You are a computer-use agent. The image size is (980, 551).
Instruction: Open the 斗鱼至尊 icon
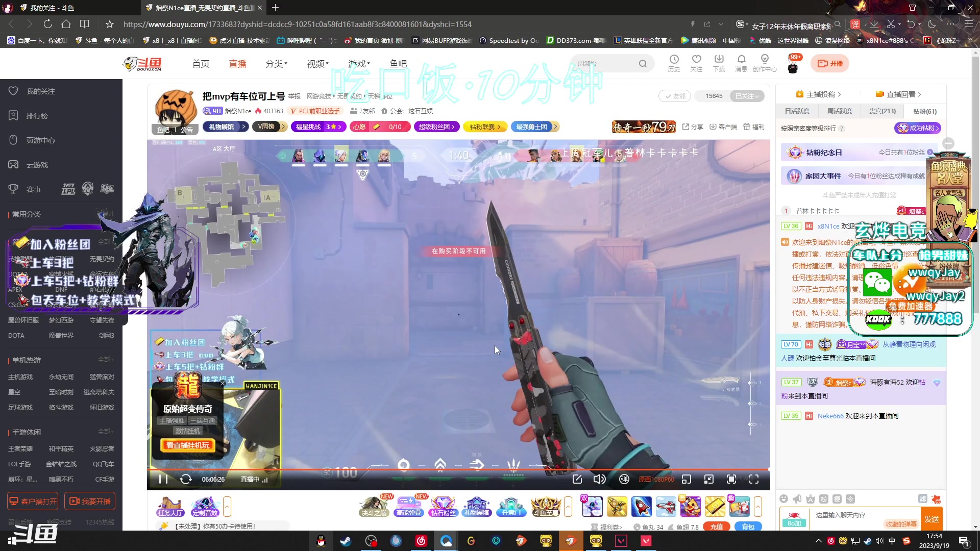tap(546, 507)
